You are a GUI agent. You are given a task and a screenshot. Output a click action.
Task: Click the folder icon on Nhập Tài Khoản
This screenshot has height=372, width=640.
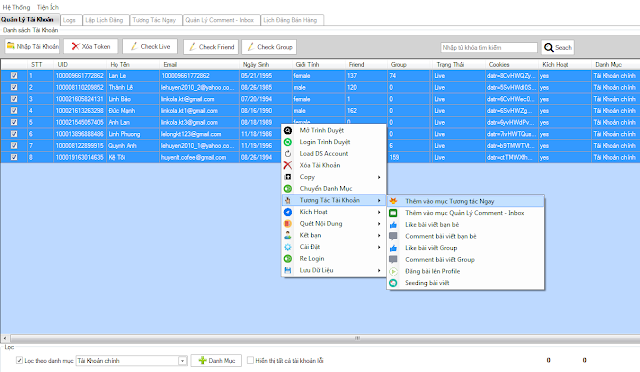[11, 46]
